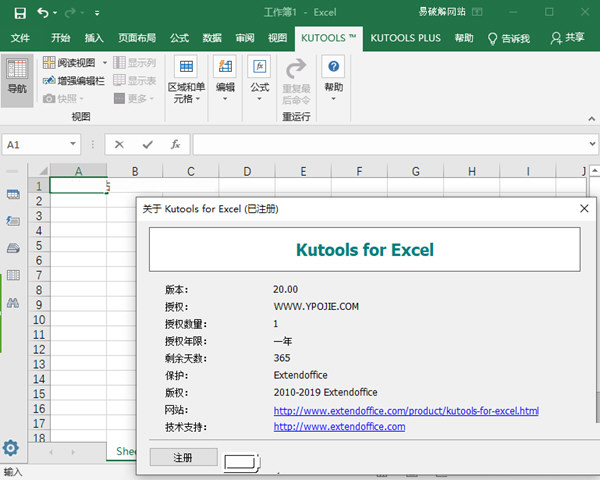
Task: Click the 注册 register button
Action: 183,457
